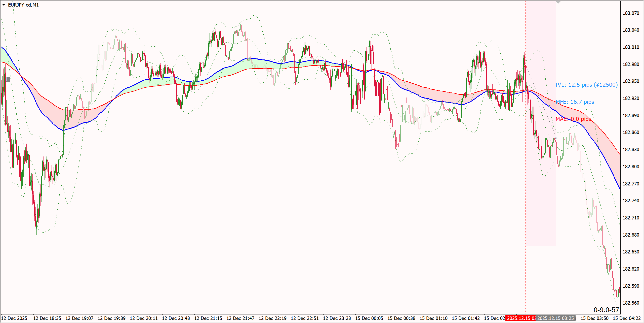Click the EURJPY-cd,M1 chart title
Image resolution: width=644 pixels, height=323 pixels.
coord(23,5)
